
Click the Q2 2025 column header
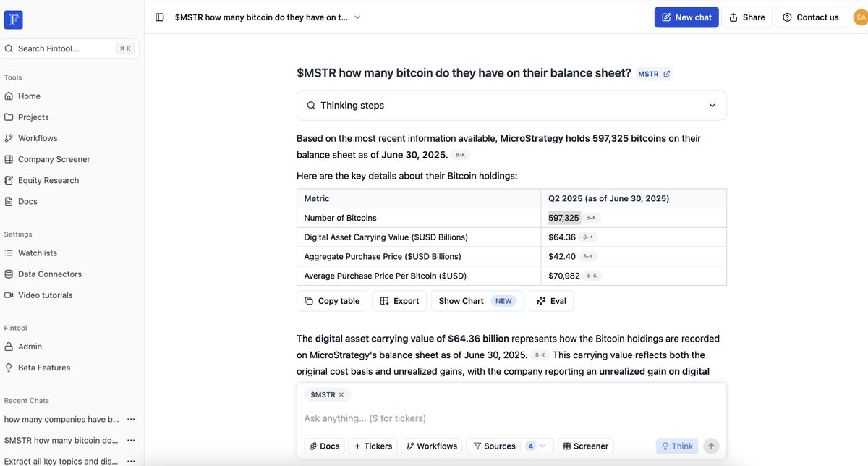[609, 198]
